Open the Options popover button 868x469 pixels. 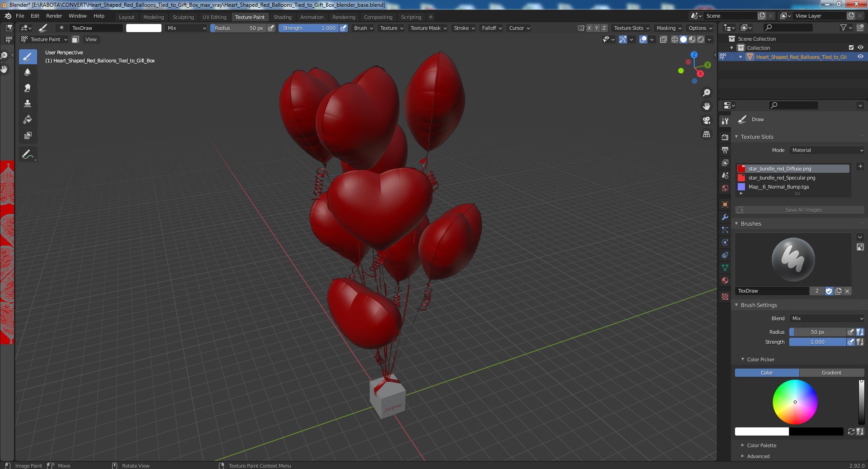700,28
